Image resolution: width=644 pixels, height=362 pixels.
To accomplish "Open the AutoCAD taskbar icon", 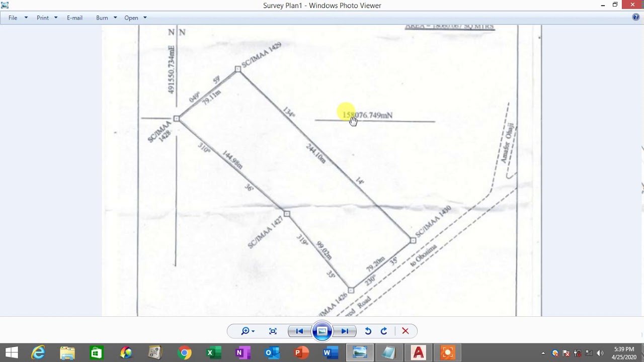I will click(418, 353).
